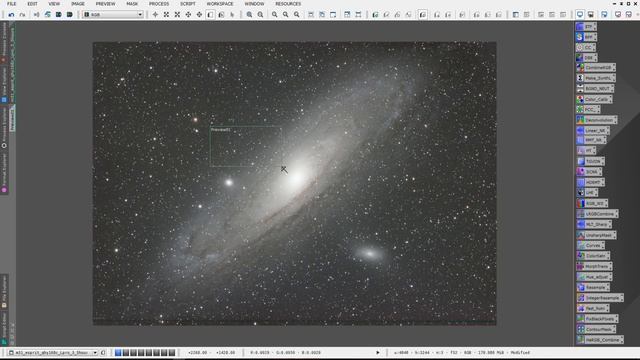Open the WINDOW menu
This screenshot has height=360, width=640.
254,4
